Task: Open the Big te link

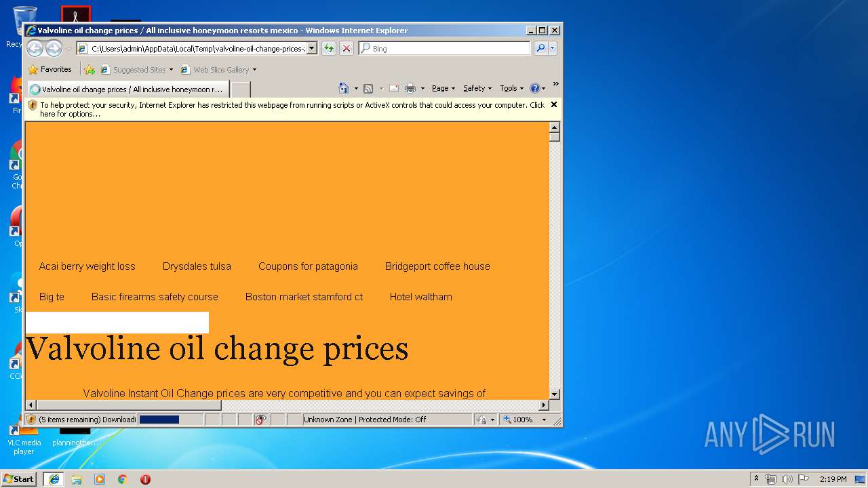Action: (52, 297)
